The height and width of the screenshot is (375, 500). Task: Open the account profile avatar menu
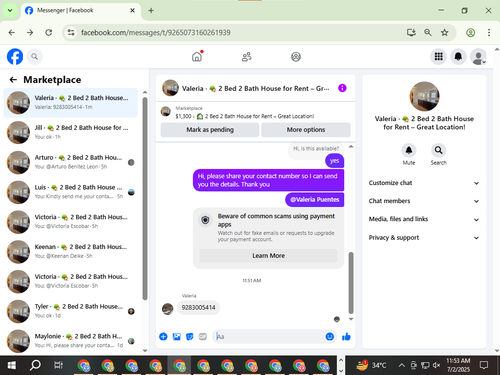(x=478, y=57)
